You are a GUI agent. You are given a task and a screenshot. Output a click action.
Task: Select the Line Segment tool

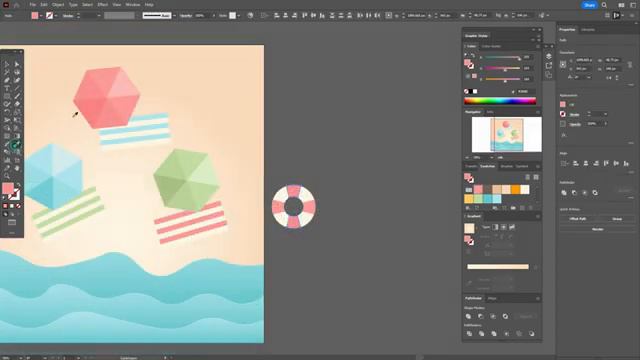point(17,89)
